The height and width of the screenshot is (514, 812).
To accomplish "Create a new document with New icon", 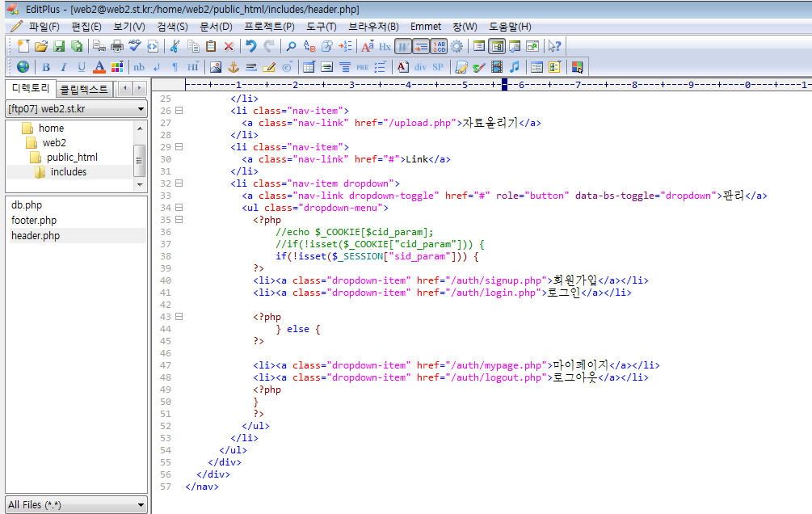I will point(23,46).
